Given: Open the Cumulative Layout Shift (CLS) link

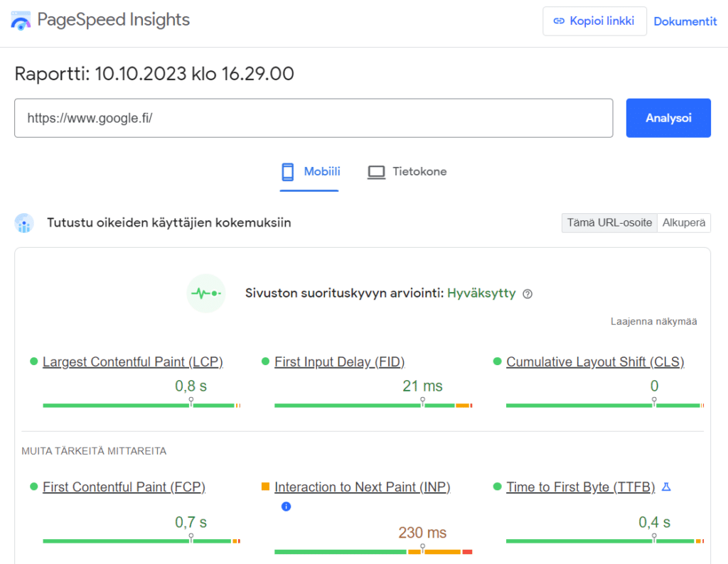Looking at the screenshot, I should (595, 362).
